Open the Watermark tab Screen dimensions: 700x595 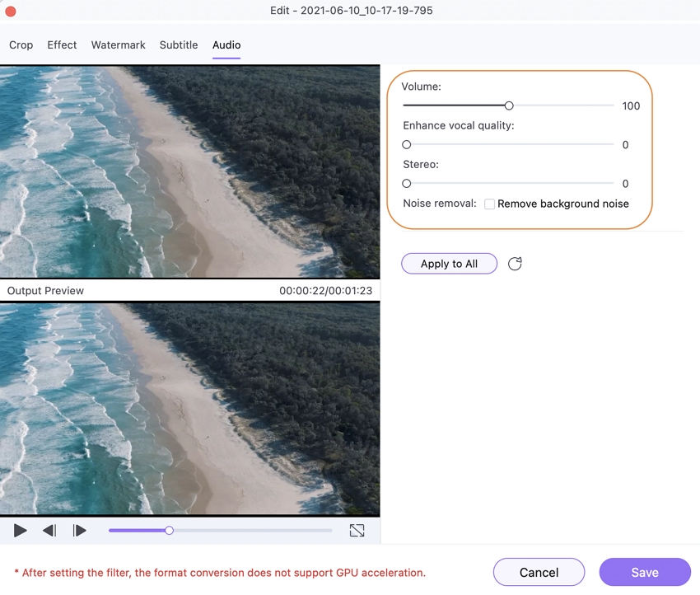[x=119, y=45]
